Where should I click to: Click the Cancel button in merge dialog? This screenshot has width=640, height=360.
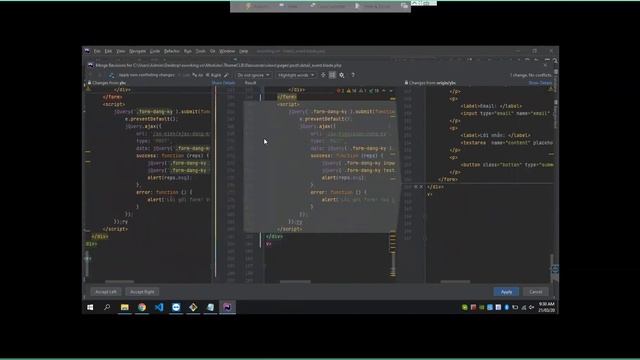point(536,292)
